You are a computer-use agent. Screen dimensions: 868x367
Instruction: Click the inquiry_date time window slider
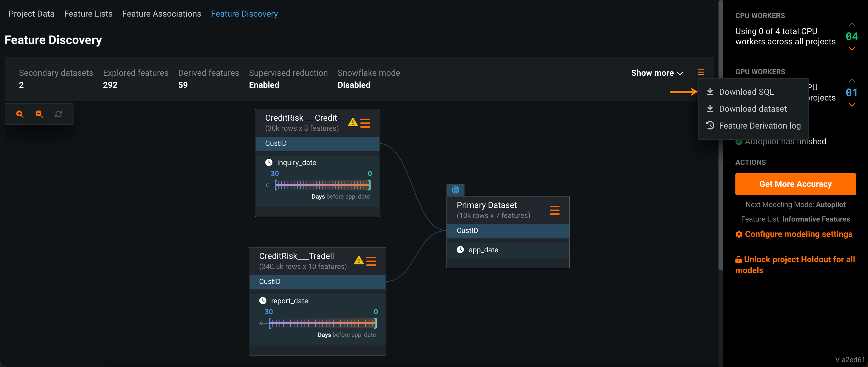pyautogui.click(x=322, y=184)
